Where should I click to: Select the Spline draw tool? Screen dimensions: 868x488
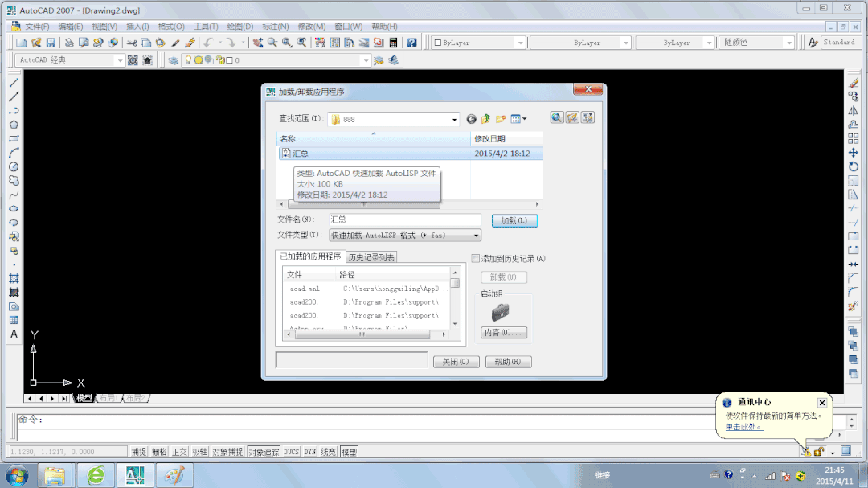tap(14, 195)
